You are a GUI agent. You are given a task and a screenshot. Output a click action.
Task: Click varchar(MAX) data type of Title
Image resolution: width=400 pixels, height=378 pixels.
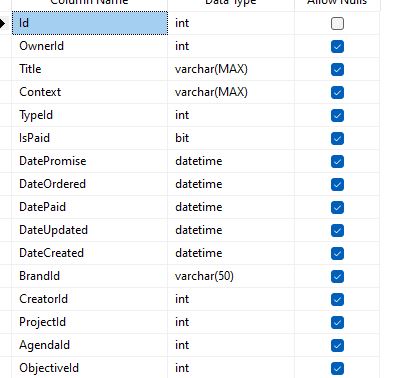231,69
